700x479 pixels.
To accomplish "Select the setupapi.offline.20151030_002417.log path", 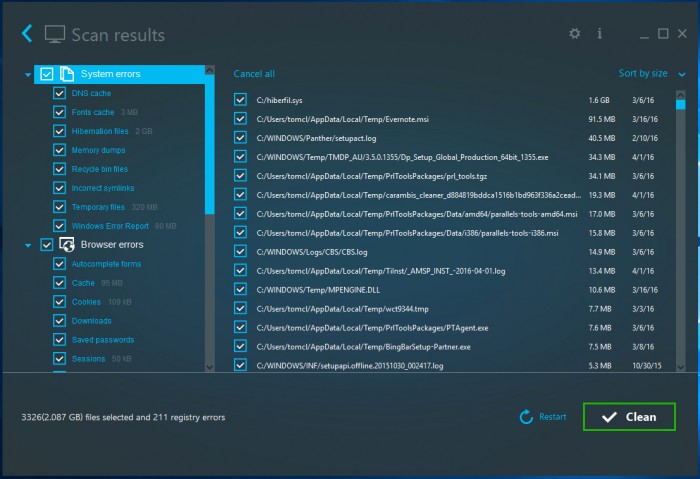I will point(350,366).
